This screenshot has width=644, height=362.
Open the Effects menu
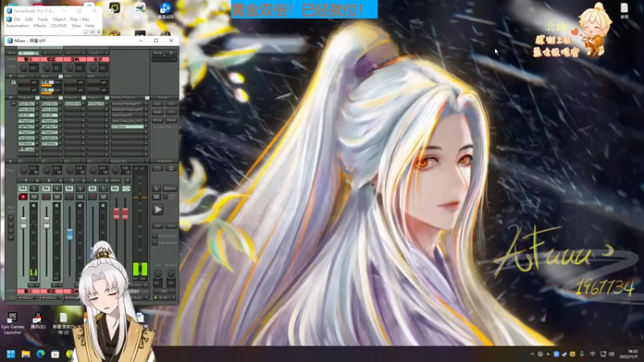pos(39,26)
